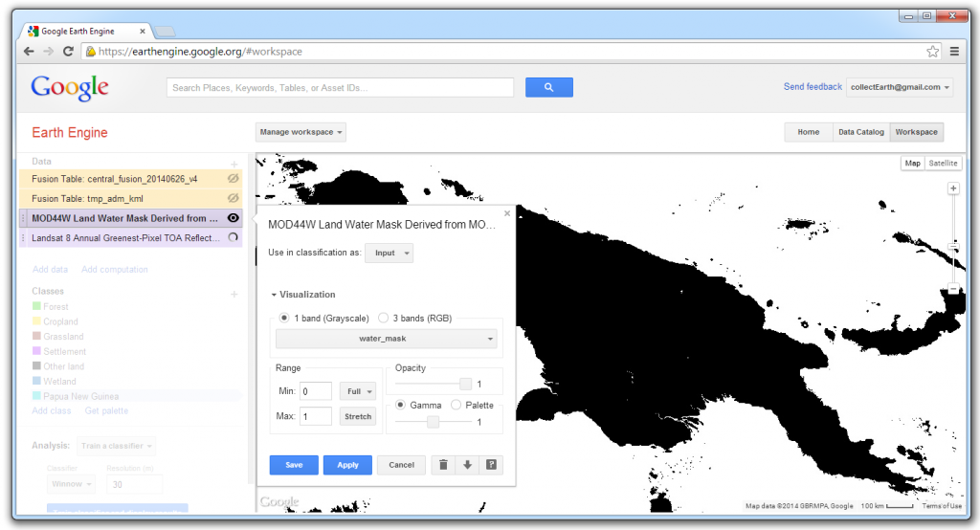Viewport: 980px width, 530px height.
Task: Reload the page with refresh icon
Action: click(x=68, y=52)
